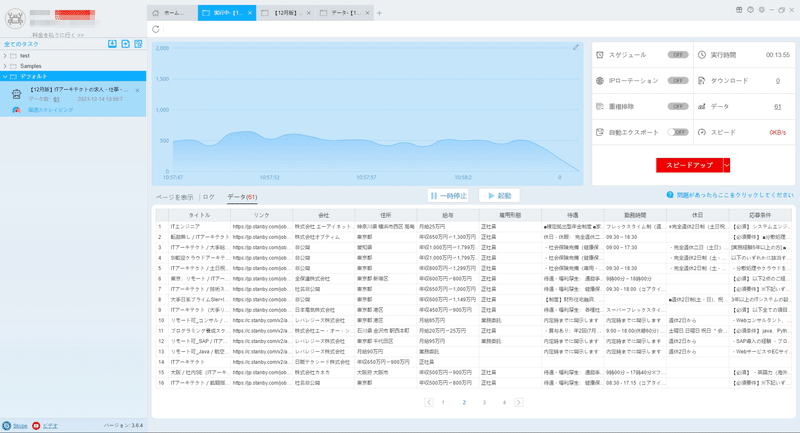Toggle the 重複排除 OFF switch
The height and width of the screenshot is (433, 800).
[678, 106]
